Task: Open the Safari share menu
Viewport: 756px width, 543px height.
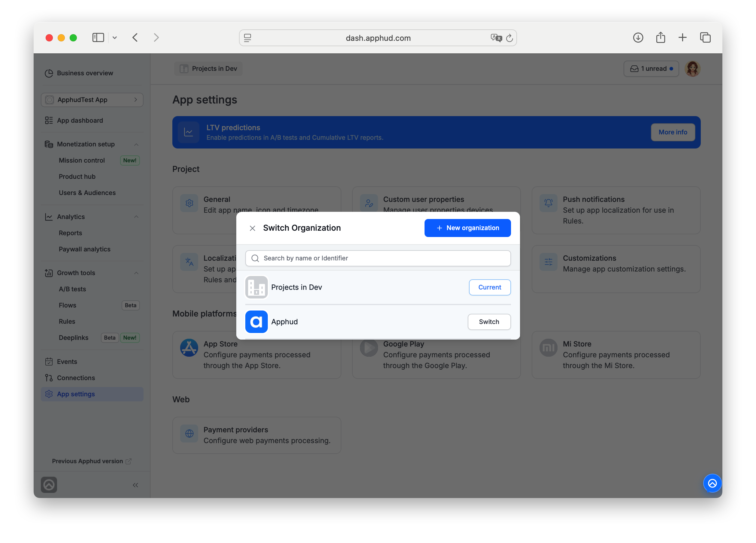Action: (x=660, y=37)
